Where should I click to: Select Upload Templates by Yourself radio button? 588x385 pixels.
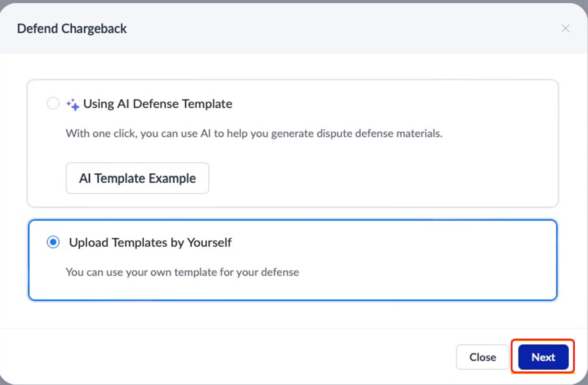[x=53, y=242]
